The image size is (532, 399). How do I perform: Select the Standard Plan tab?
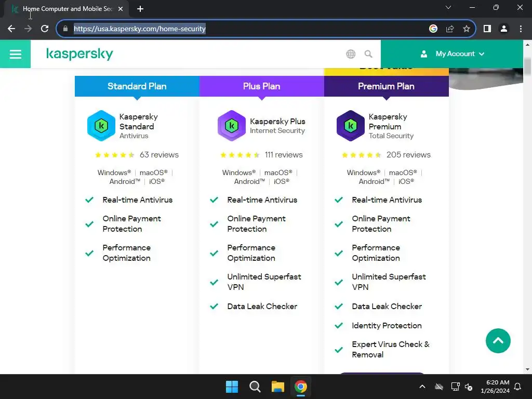tap(137, 86)
